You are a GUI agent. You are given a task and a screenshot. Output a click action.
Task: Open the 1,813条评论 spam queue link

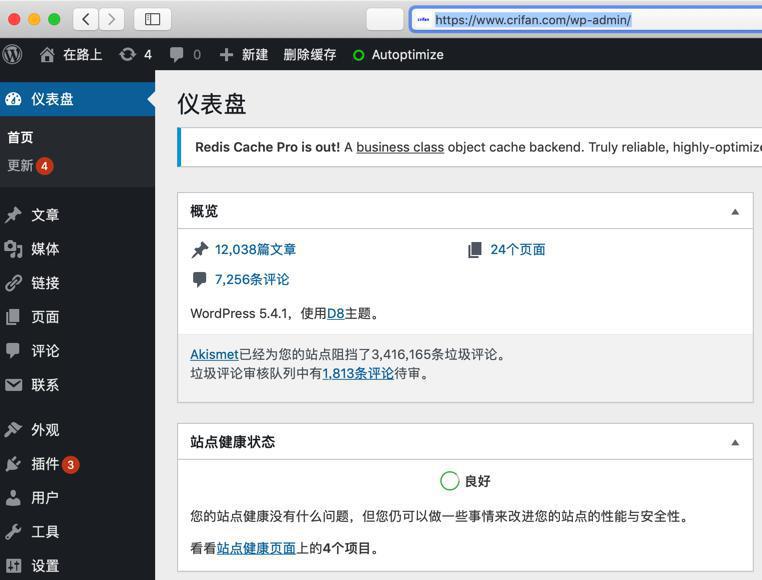click(358, 373)
